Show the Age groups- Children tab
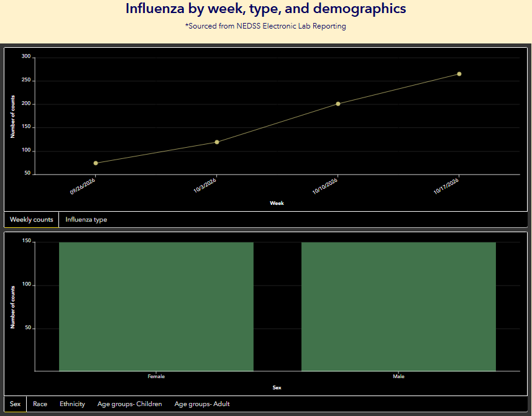 (130, 404)
